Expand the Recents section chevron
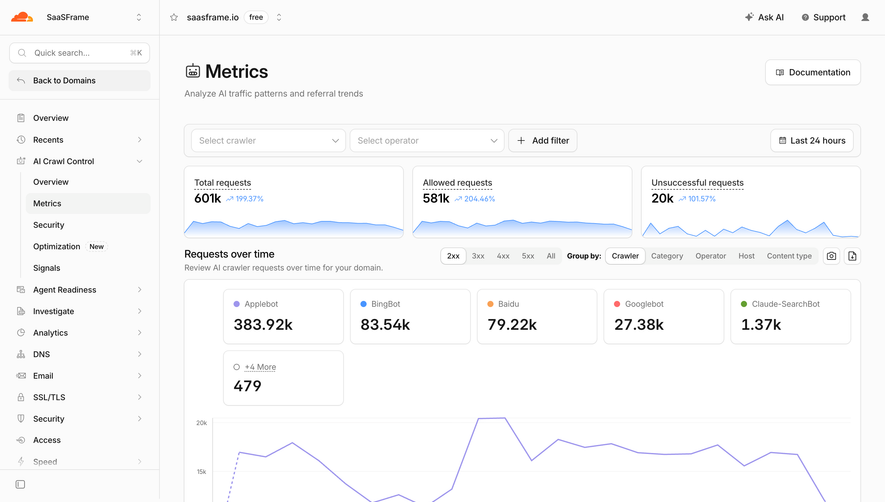 tap(139, 139)
